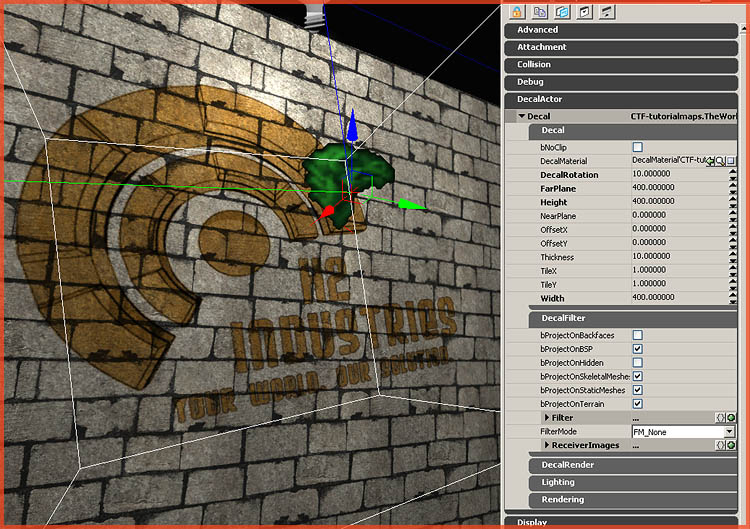Edit the TileY value field
Viewport: 750px width, 529px height.
tap(679, 284)
